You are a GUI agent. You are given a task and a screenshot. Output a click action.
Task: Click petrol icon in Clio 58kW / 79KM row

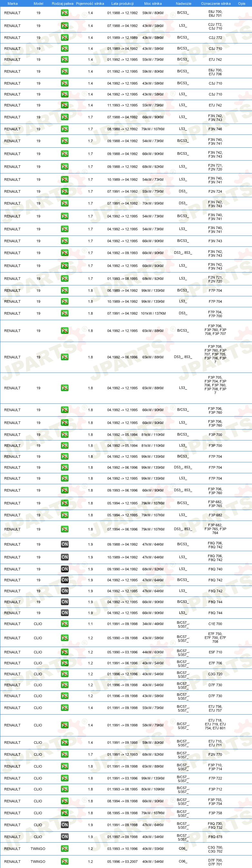[64, 725]
